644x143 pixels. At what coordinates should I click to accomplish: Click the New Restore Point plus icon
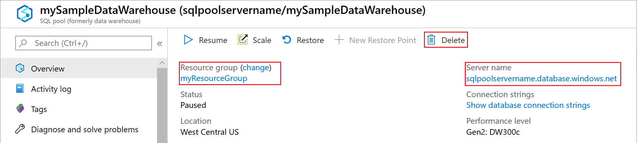(x=339, y=40)
